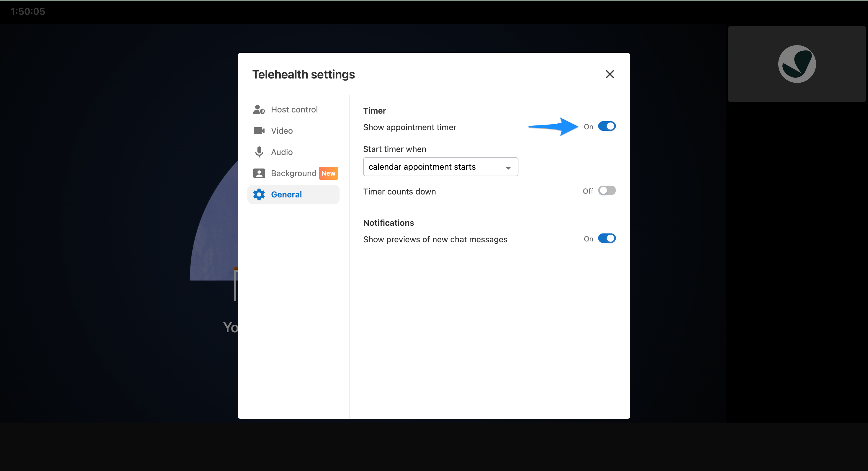Click the Off label beside Timer counts down

coord(588,191)
